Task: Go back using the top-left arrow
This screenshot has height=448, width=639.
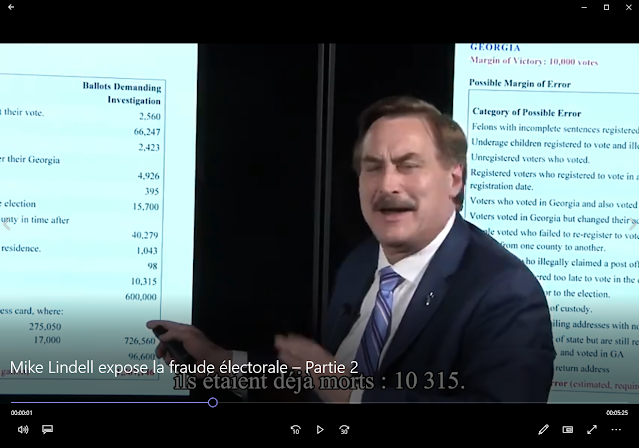Action: [10, 7]
